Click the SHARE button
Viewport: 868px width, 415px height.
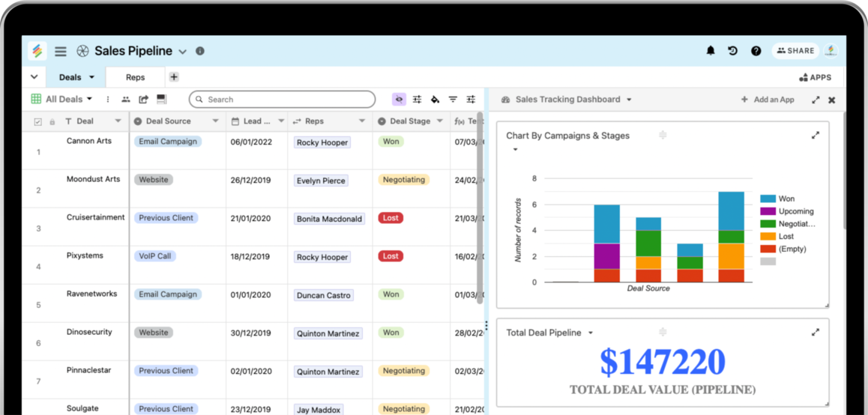795,51
